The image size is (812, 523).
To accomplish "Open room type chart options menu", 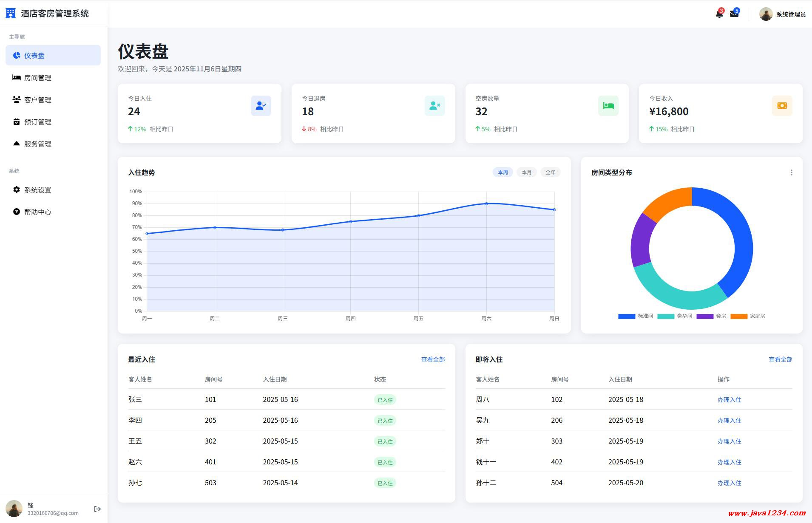I will click(x=791, y=172).
